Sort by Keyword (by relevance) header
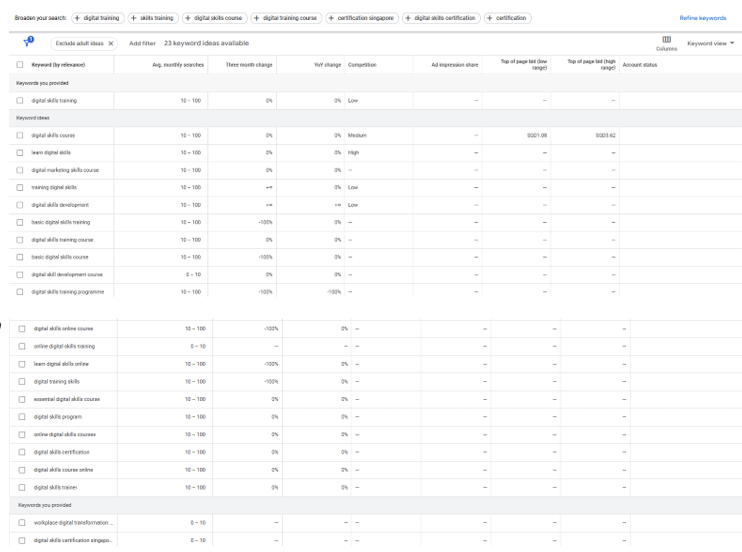The width and height of the screenshot is (742, 552). tap(56, 65)
